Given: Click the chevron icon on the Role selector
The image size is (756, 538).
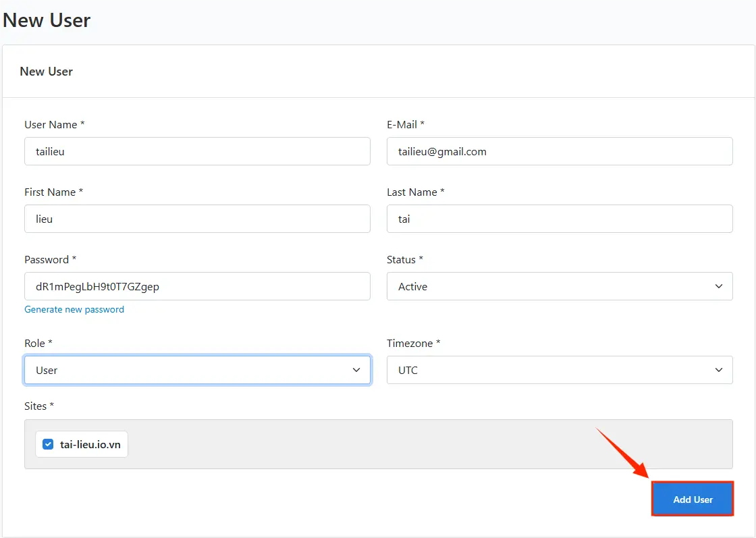Looking at the screenshot, I should [x=356, y=370].
